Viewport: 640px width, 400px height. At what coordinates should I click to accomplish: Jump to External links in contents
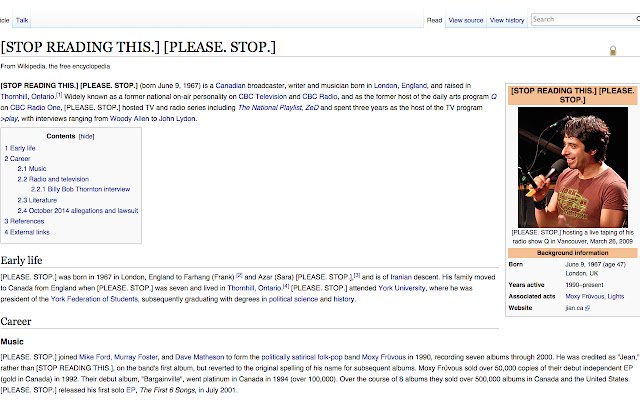coord(27,232)
